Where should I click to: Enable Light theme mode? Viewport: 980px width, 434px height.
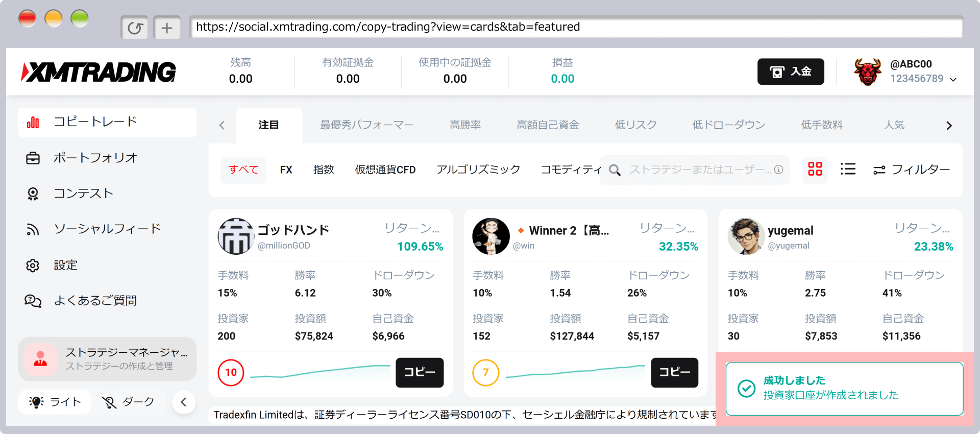(x=55, y=402)
